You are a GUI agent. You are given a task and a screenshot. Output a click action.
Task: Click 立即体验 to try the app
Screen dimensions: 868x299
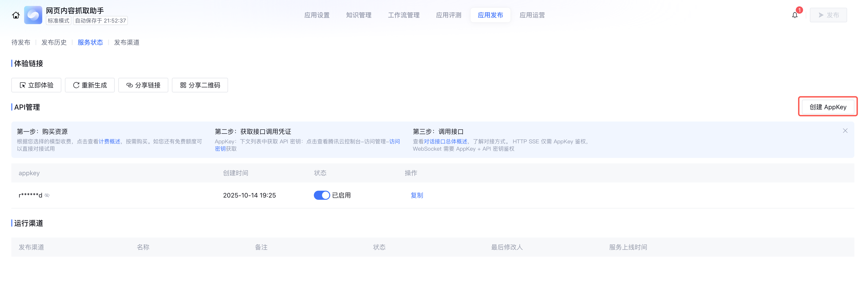36,85
